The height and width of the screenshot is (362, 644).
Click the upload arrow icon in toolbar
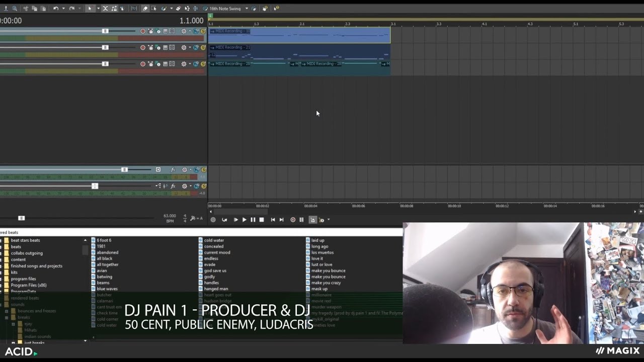[6, 9]
